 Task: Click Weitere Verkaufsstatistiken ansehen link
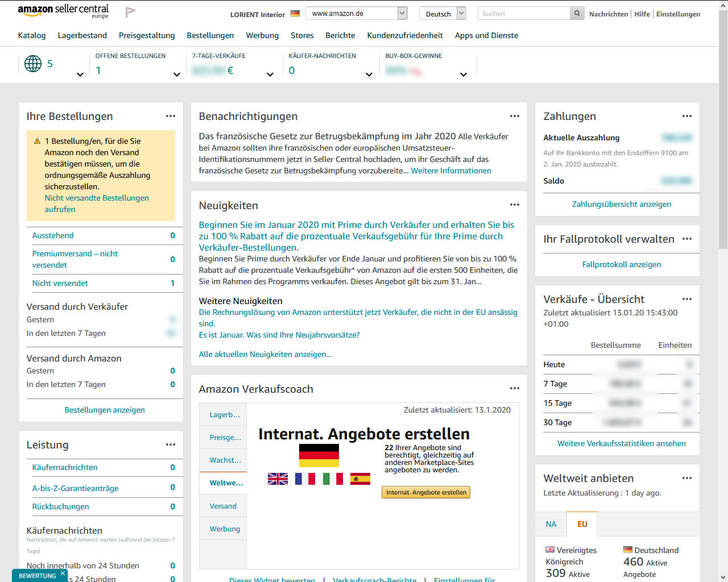(622, 443)
